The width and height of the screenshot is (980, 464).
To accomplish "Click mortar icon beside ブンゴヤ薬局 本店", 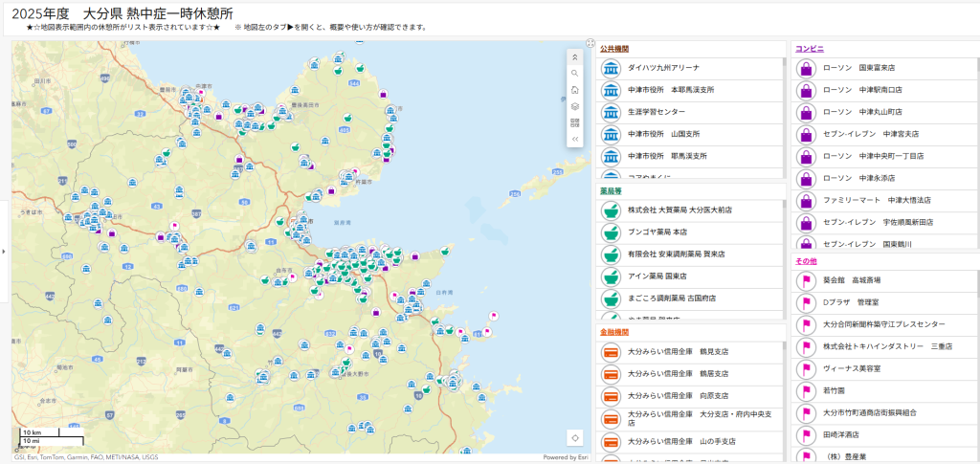I will tap(611, 232).
